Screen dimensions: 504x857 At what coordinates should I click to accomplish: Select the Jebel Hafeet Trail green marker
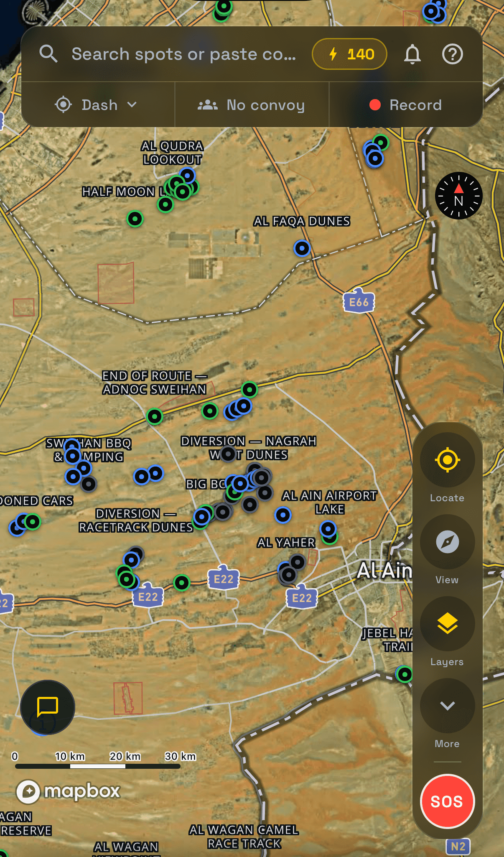(405, 674)
